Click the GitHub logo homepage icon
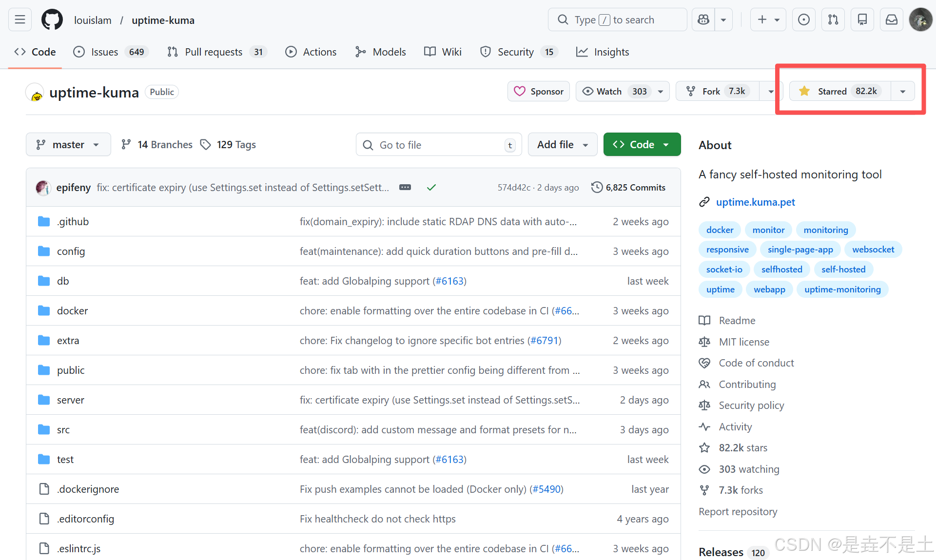936x560 pixels. 52,20
